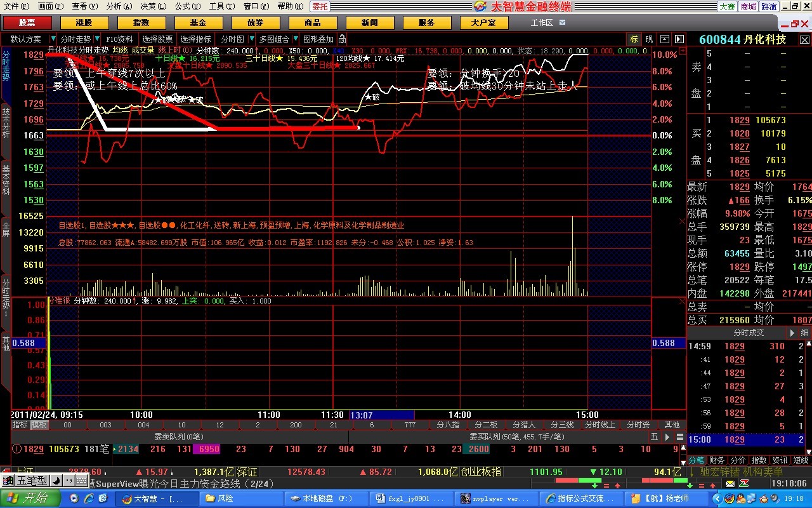The height and width of the screenshot is (508, 812).
Task: Click the 路演 button in title bar
Action: click(x=769, y=6)
